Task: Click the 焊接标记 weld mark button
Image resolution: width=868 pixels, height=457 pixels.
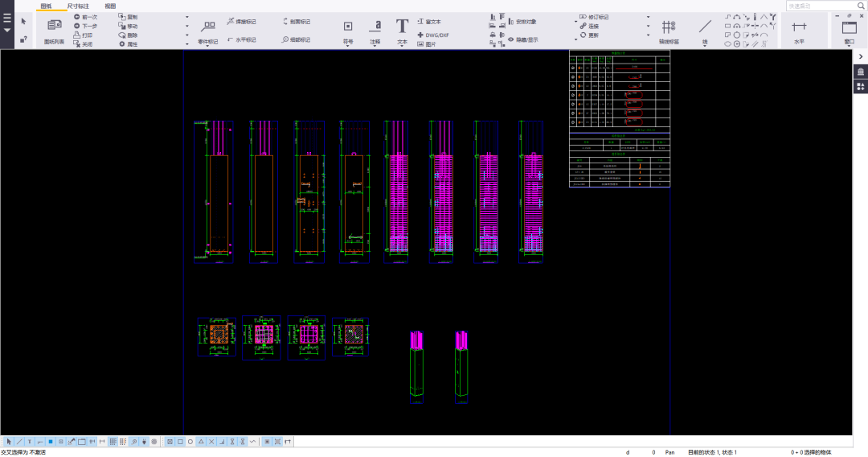Action: tap(241, 22)
